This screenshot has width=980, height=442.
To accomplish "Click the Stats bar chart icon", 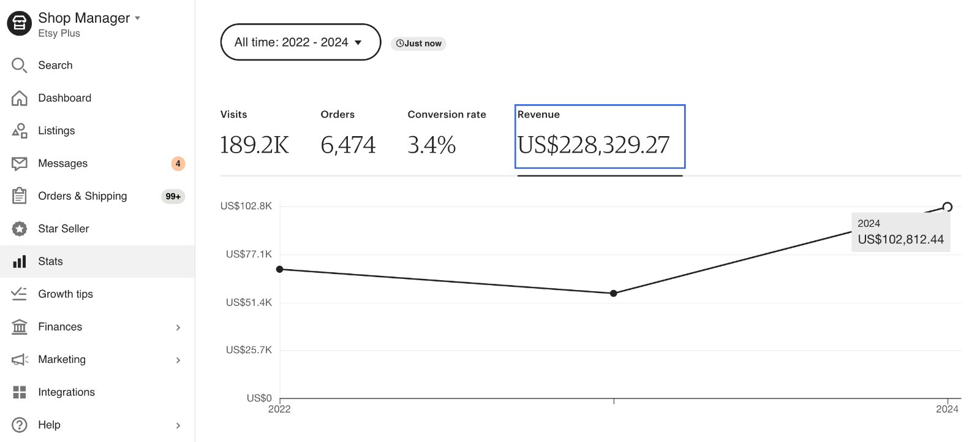I will click(x=20, y=262).
